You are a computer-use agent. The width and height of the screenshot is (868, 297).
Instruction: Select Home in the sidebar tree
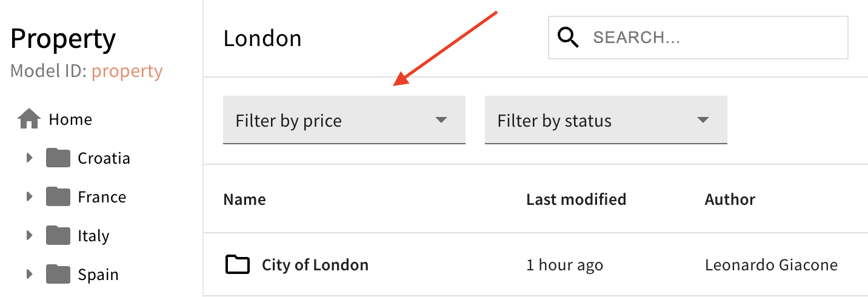(70, 119)
